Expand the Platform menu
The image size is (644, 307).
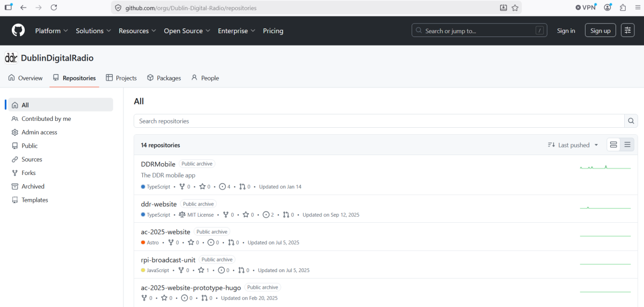[52, 31]
